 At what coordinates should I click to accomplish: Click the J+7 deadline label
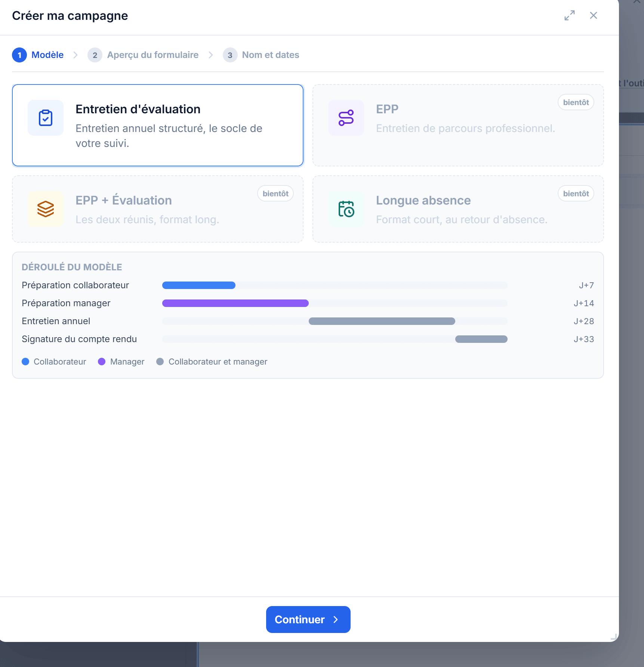tap(586, 285)
